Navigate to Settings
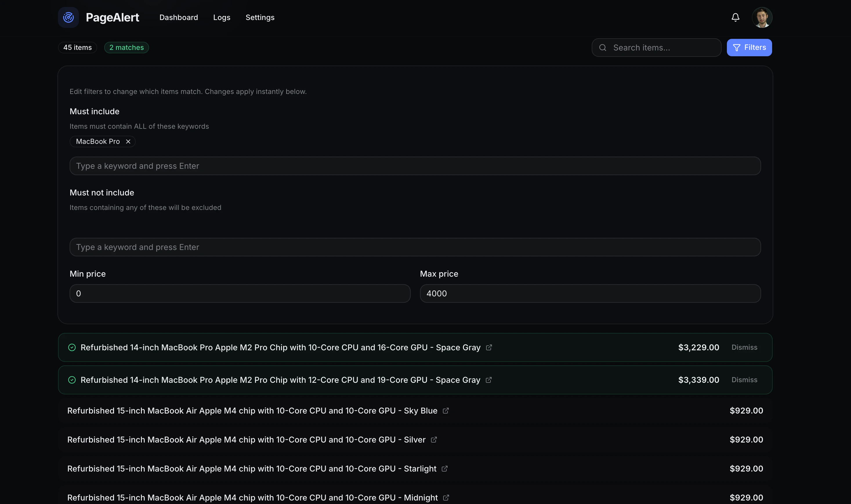 point(260,17)
